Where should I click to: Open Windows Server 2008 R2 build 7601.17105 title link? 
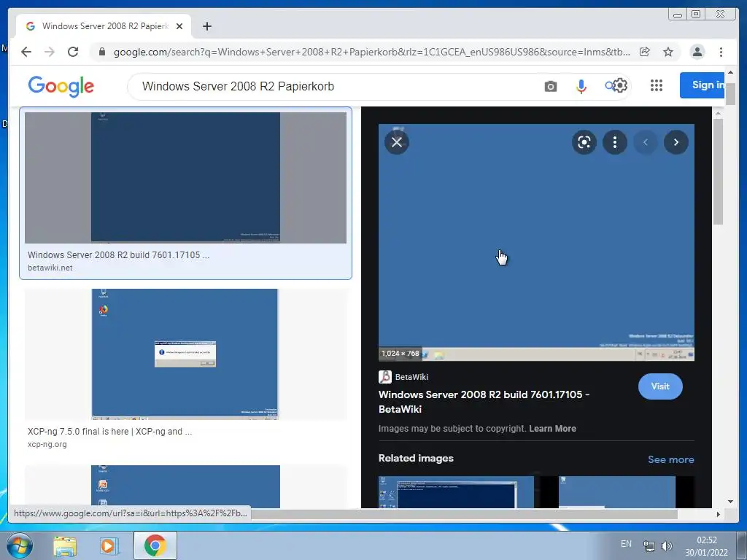coord(484,402)
